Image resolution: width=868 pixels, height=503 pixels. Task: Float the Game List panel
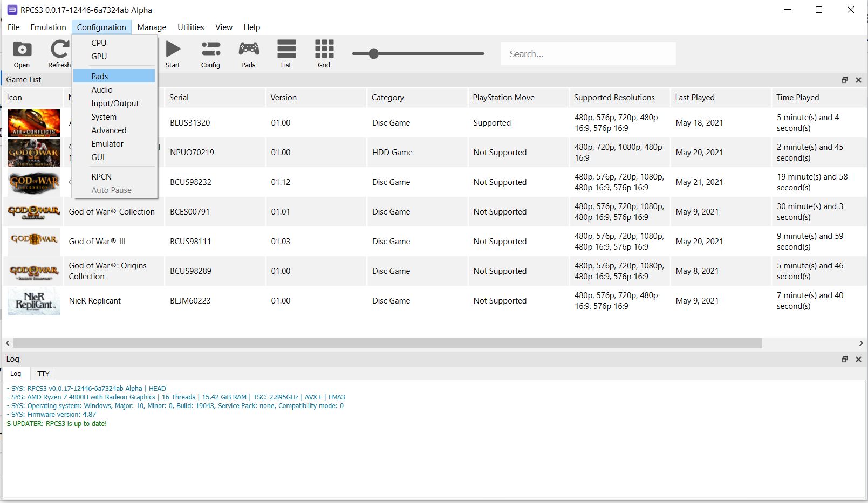(x=844, y=80)
